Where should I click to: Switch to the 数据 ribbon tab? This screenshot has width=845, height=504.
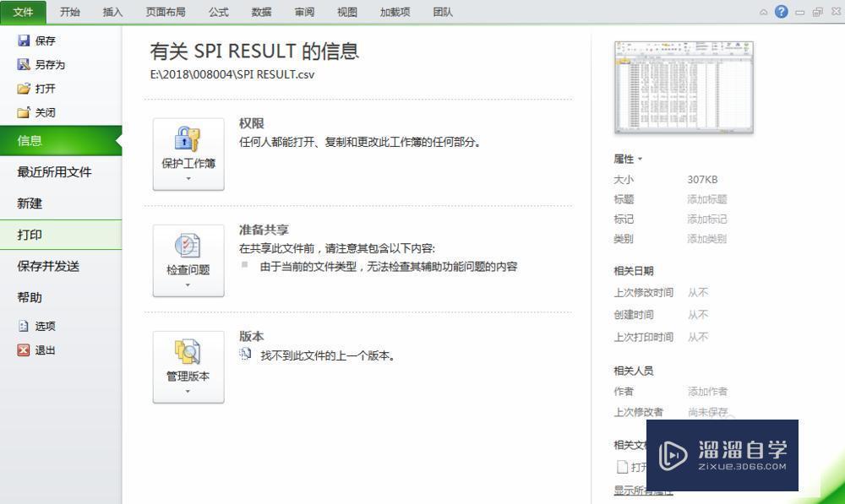[261, 12]
